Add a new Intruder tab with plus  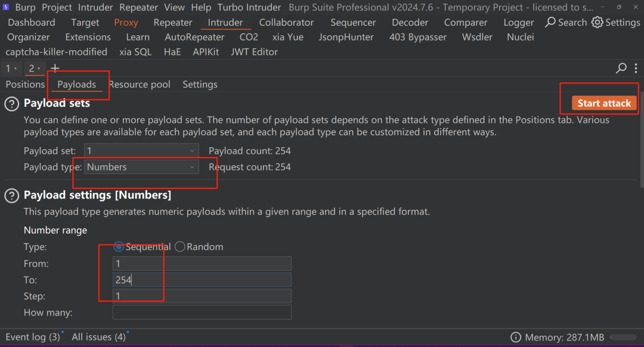point(55,68)
